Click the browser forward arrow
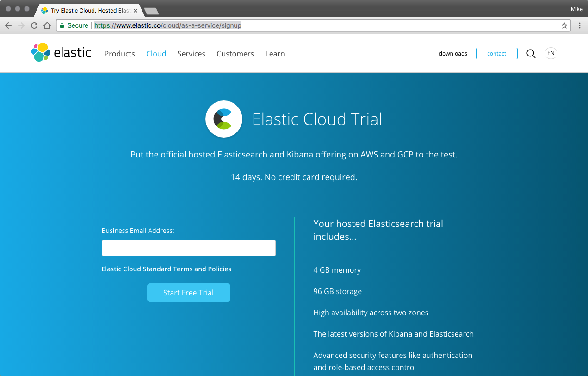The image size is (588, 376). [x=21, y=25]
